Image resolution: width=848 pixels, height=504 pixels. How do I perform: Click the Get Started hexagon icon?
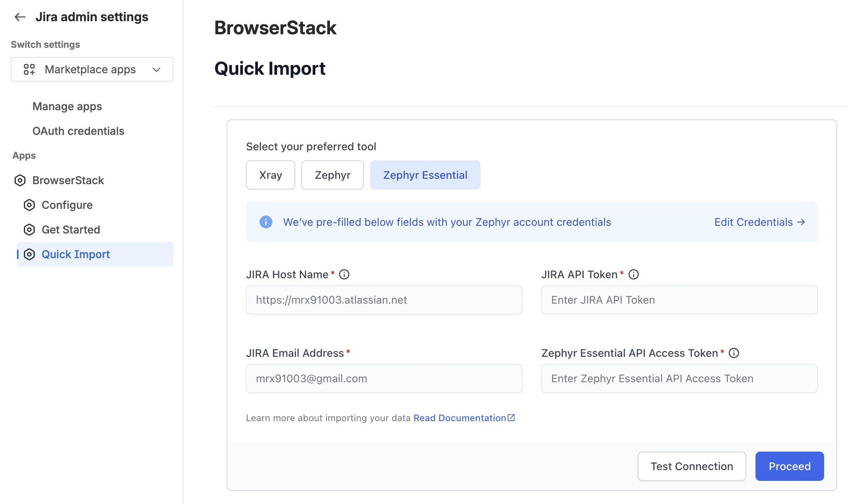29,230
